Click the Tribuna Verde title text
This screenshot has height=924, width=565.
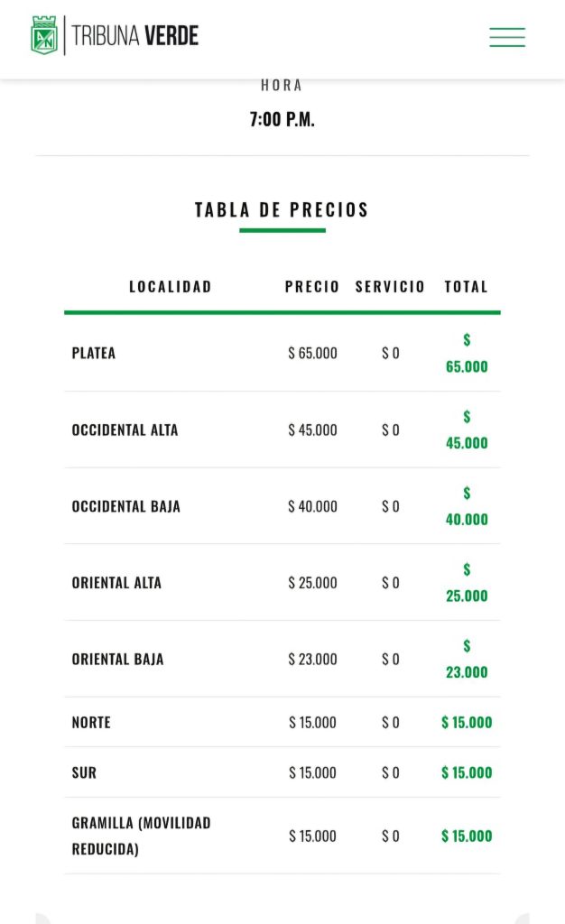coord(134,35)
